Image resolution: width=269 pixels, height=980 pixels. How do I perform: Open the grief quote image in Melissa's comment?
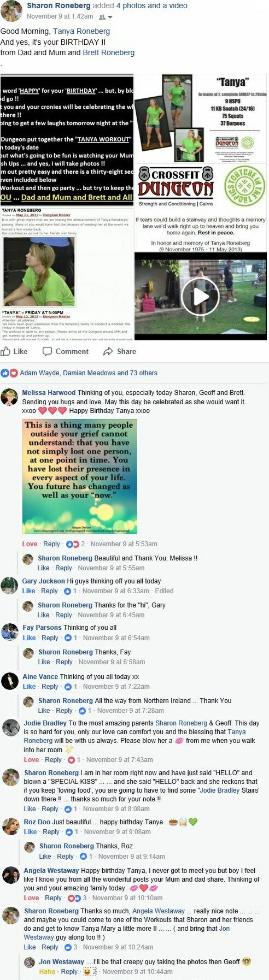tap(80, 476)
